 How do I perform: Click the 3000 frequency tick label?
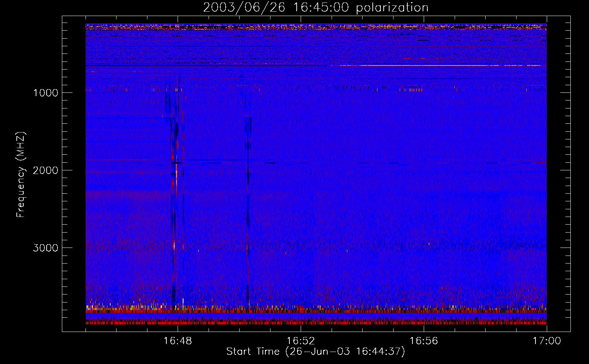coord(46,248)
